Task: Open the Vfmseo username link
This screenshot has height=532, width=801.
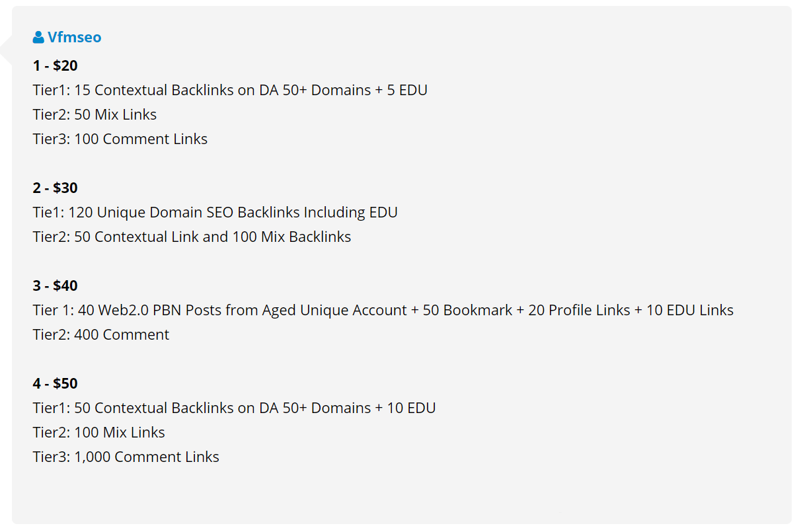Action: 74,38
